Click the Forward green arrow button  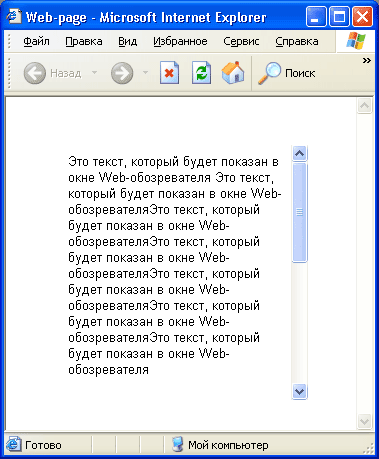[x=122, y=73]
